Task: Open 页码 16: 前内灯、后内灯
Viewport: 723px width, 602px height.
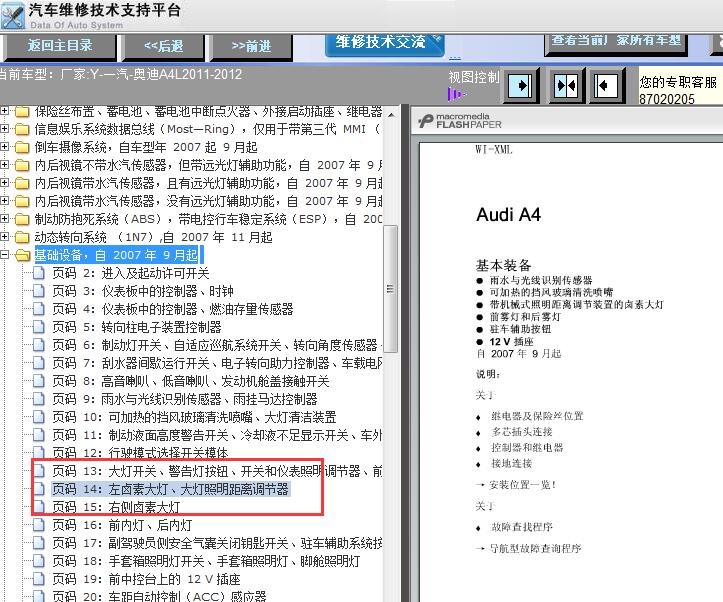Action: point(122,525)
